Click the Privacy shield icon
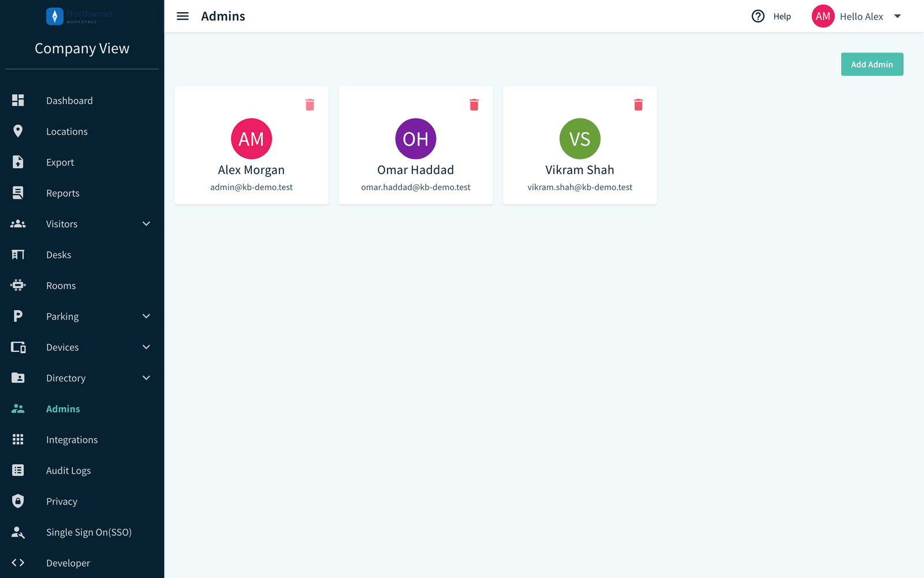This screenshot has height=578, width=924. [x=18, y=501]
